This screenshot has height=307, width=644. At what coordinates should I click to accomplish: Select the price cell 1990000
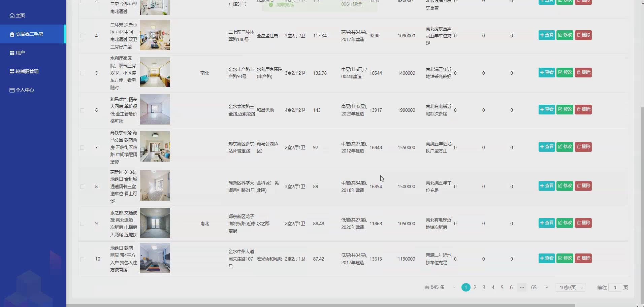pyautogui.click(x=406, y=110)
